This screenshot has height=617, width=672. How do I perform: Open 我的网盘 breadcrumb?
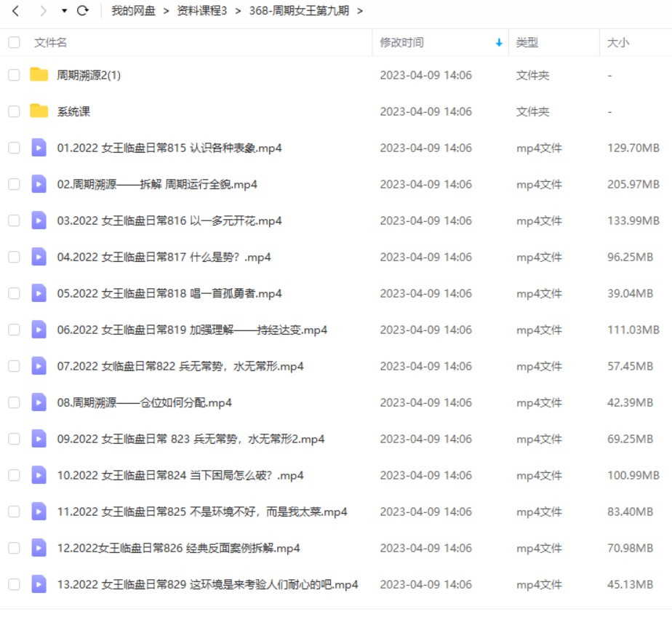133,11
